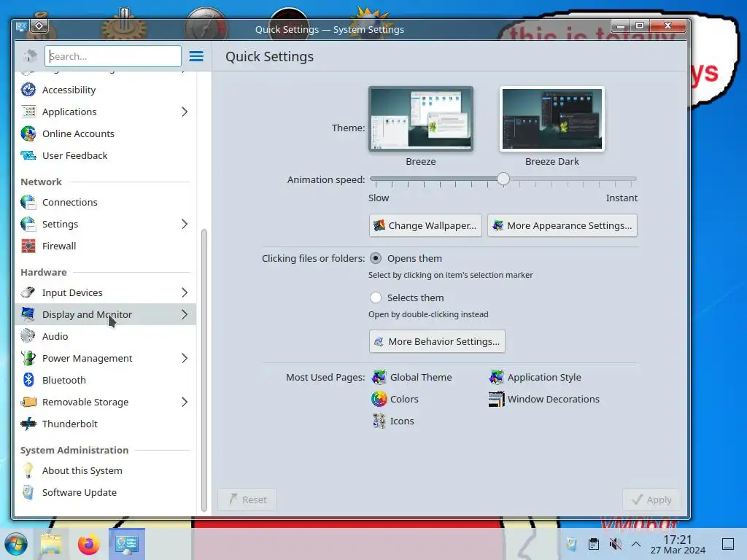Click the Window Decorations icon

pos(496,399)
